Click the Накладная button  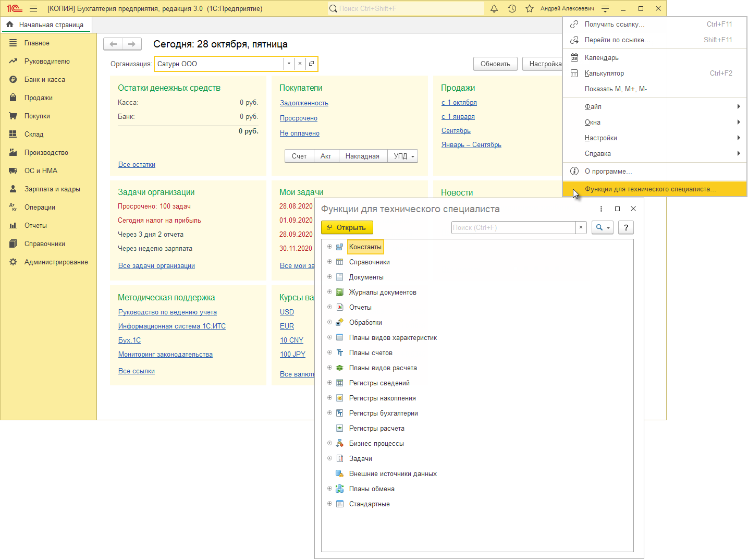point(362,156)
